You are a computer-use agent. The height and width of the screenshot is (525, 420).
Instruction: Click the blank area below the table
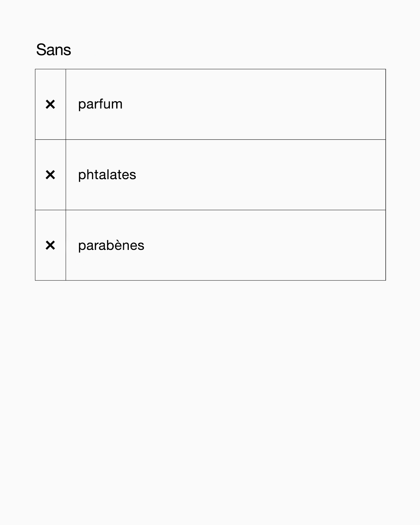(210, 385)
